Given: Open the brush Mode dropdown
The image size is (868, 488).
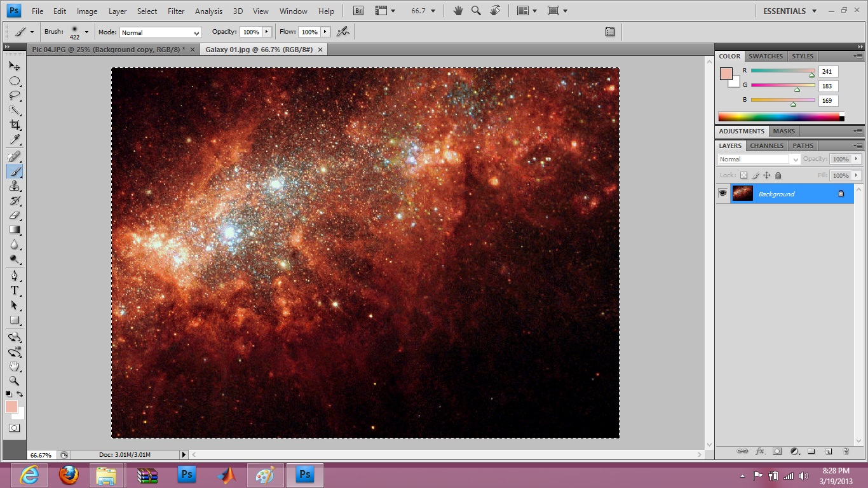Looking at the screenshot, I should pyautogui.click(x=160, y=32).
